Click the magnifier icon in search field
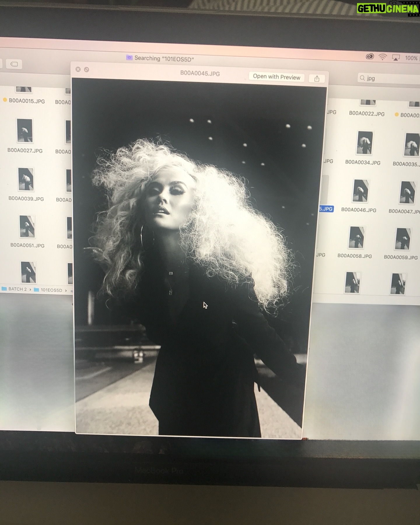The width and height of the screenshot is (420, 525). pos(362,78)
